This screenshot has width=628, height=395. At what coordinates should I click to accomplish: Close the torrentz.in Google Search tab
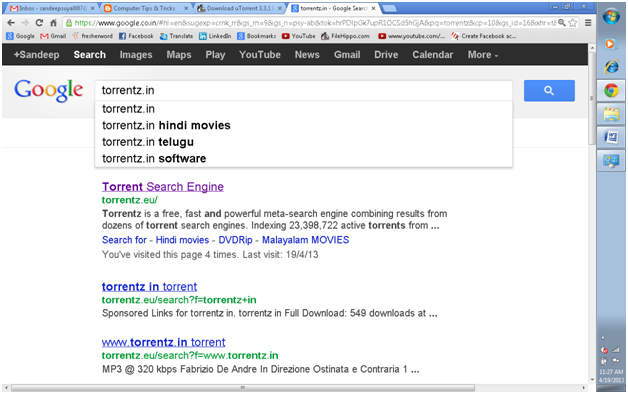coord(373,8)
